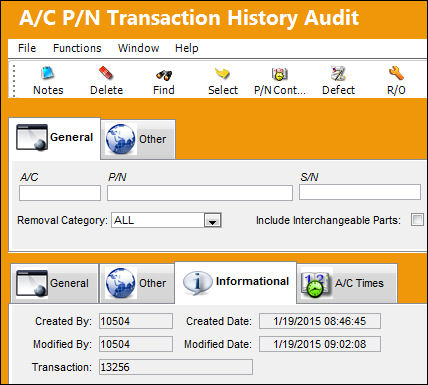Viewport: 428px width, 385px height.
Task: Enable Include Interchangeable Parts checkbox
Action: tap(417, 220)
